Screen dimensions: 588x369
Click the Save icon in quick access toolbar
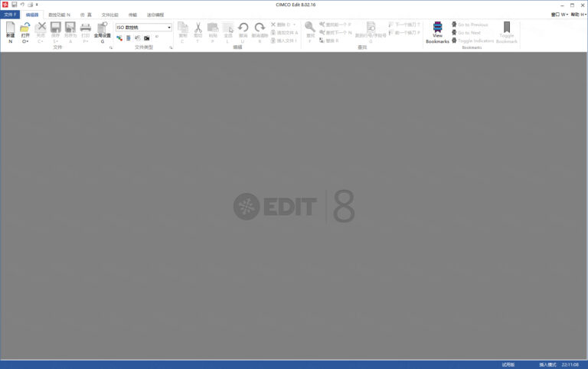(15, 5)
